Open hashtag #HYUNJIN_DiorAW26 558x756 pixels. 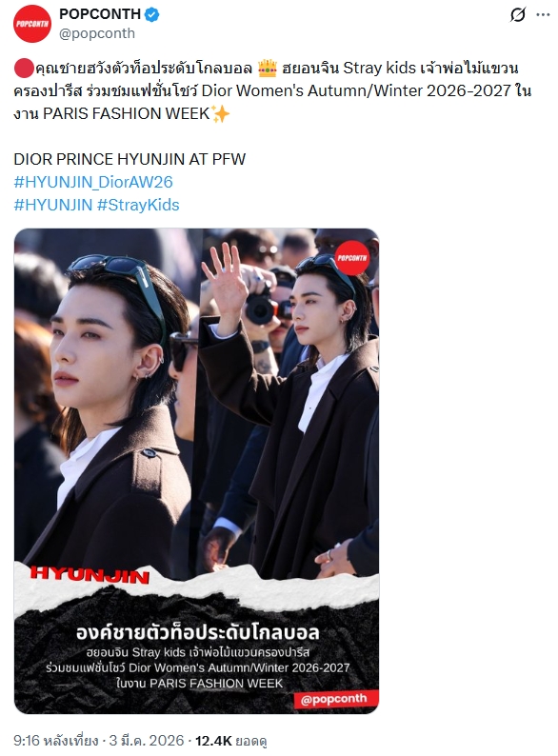[x=93, y=182]
